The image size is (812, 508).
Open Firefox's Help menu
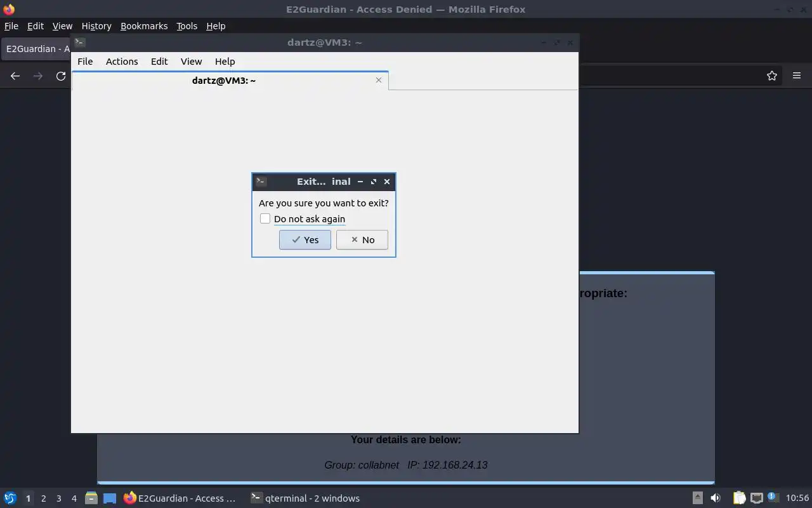point(216,26)
